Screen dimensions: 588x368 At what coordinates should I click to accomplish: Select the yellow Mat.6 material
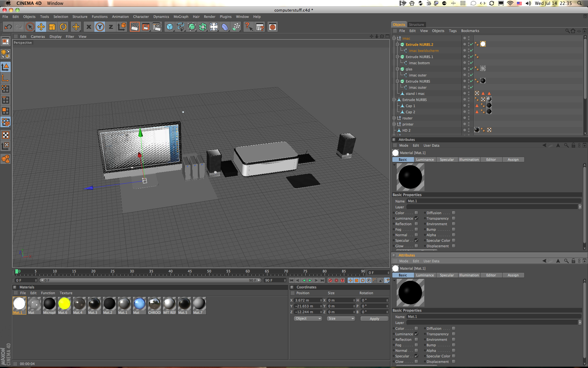[64, 304]
